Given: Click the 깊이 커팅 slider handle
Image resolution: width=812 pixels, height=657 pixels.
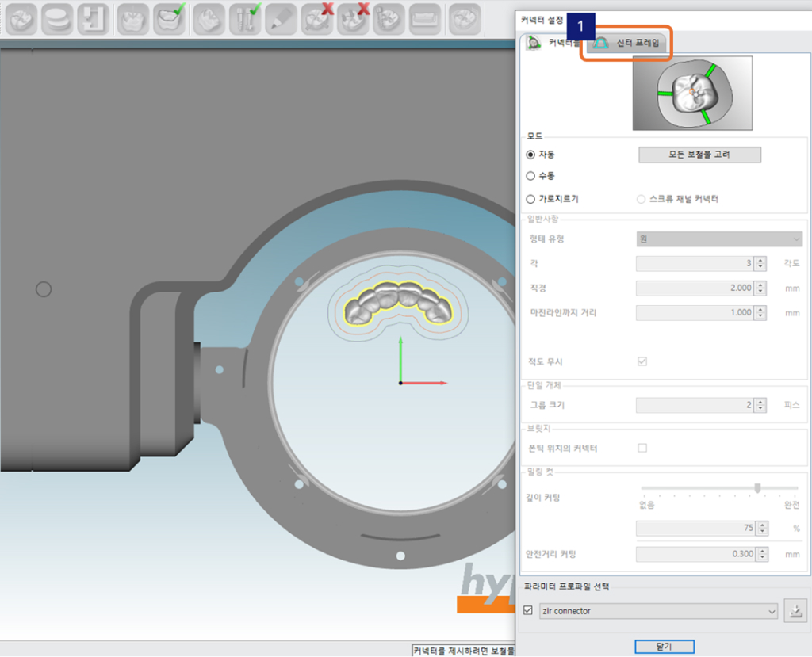Looking at the screenshot, I should click(x=758, y=488).
